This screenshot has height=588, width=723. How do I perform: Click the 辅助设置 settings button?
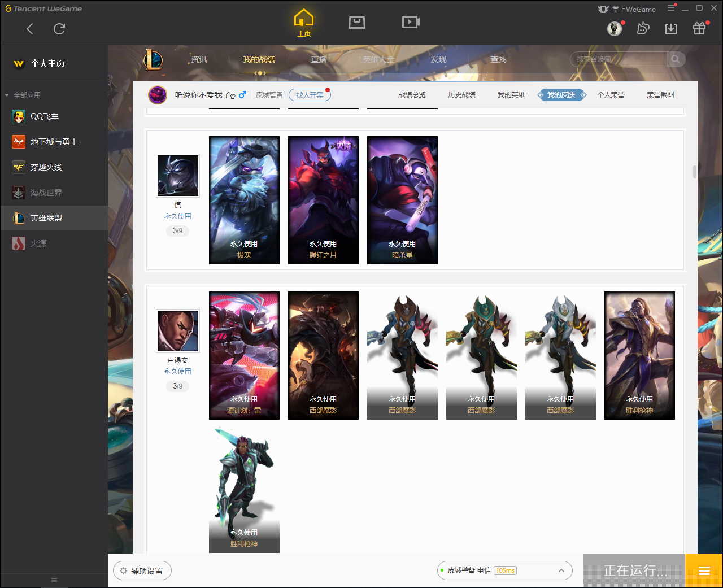142,571
